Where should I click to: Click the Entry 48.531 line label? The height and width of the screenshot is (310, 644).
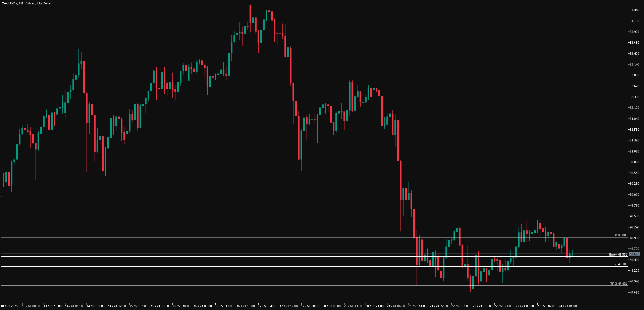click(x=618, y=255)
